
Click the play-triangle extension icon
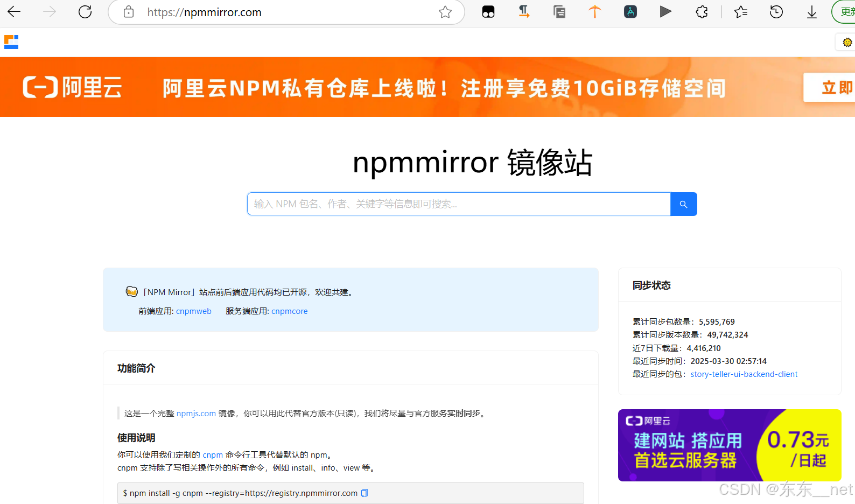click(666, 11)
